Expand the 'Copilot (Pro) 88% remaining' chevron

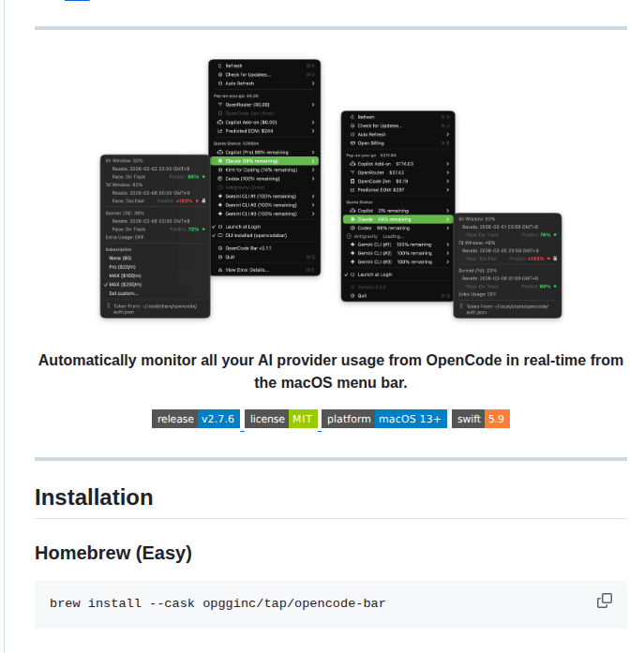pos(313,153)
